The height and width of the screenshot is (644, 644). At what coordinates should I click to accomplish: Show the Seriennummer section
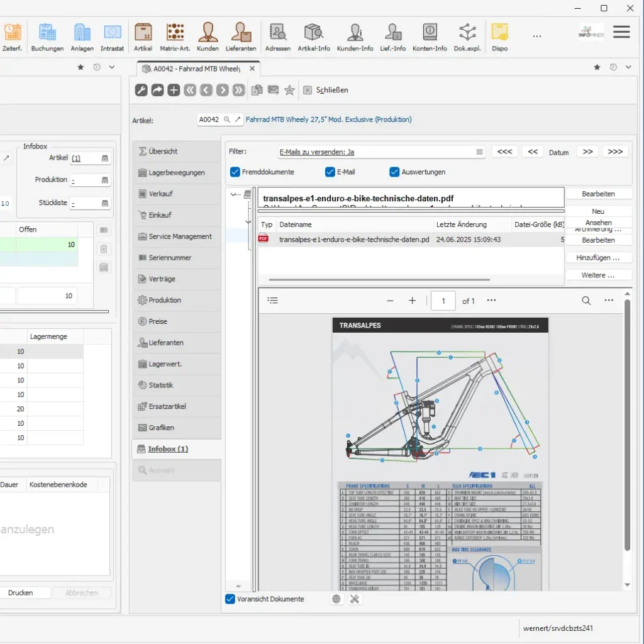[x=177, y=257]
